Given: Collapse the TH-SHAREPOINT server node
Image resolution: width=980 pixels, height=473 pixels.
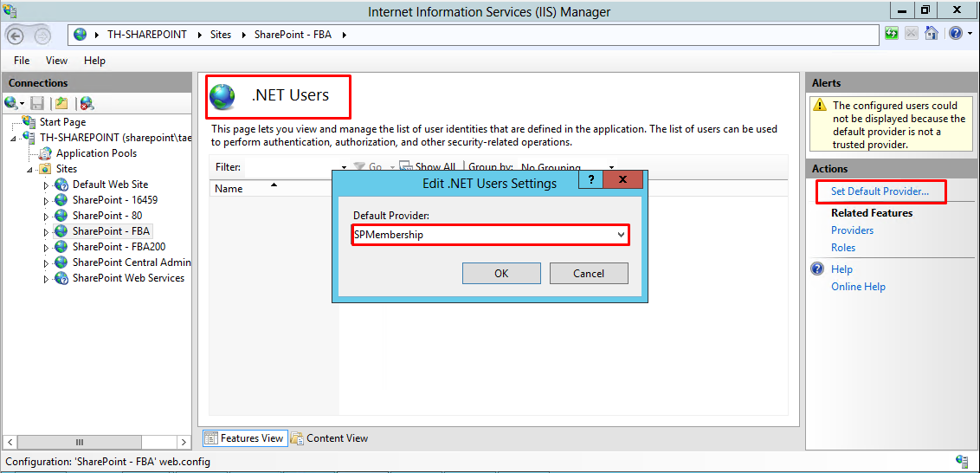Looking at the screenshot, I should click(x=14, y=139).
